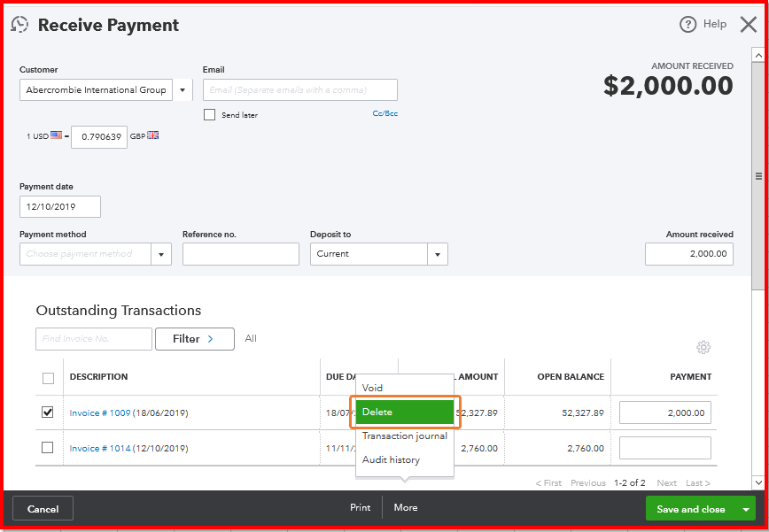Click the Cancel button
The width and height of the screenshot is (769, 532).
tap(43, 508)
